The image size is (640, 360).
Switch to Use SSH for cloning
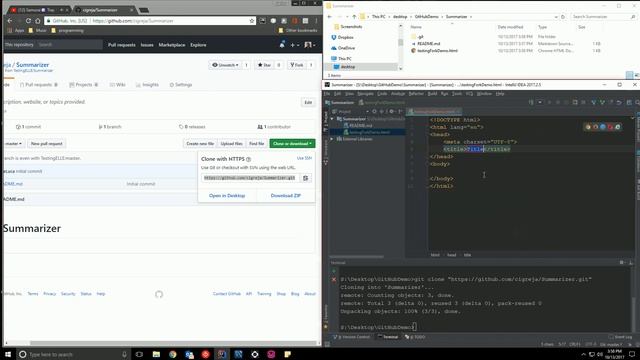304,158
